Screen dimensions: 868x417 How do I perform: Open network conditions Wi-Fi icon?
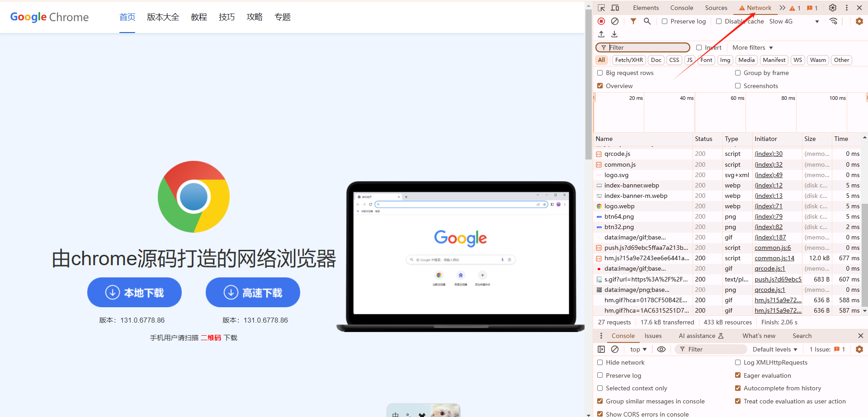pyautogui.click(x=833, y=21)
